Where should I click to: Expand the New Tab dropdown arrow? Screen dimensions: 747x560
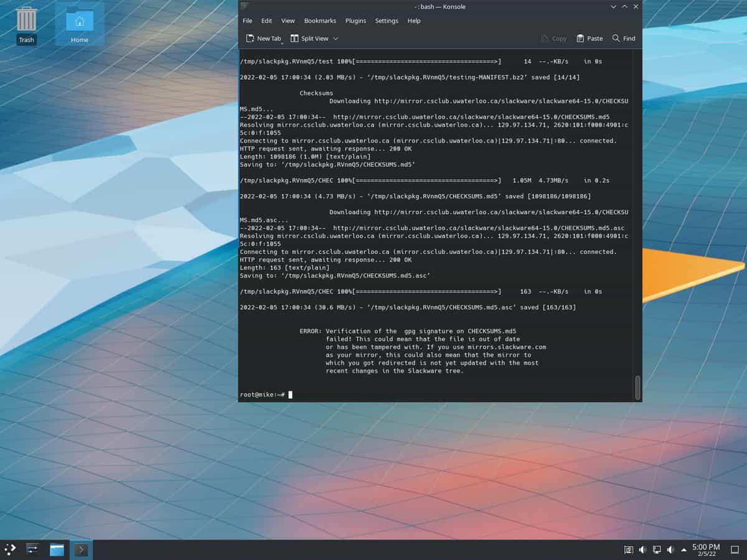[x=282, y=40]
